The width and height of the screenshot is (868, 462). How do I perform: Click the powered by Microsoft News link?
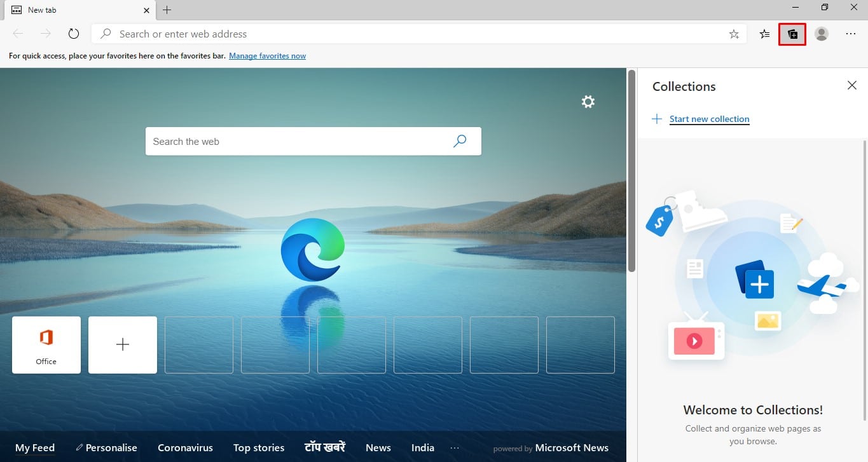click(551, 448)
